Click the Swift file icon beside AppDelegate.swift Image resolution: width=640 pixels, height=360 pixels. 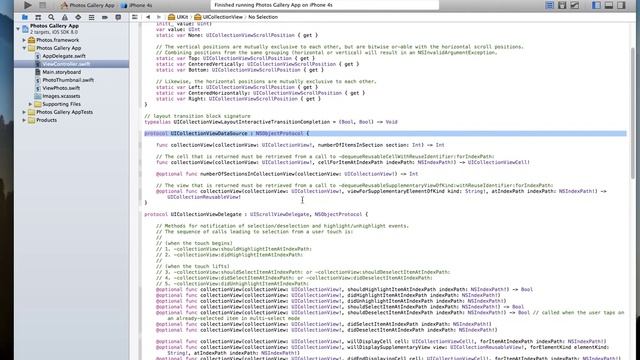click(x=38, y=56)
